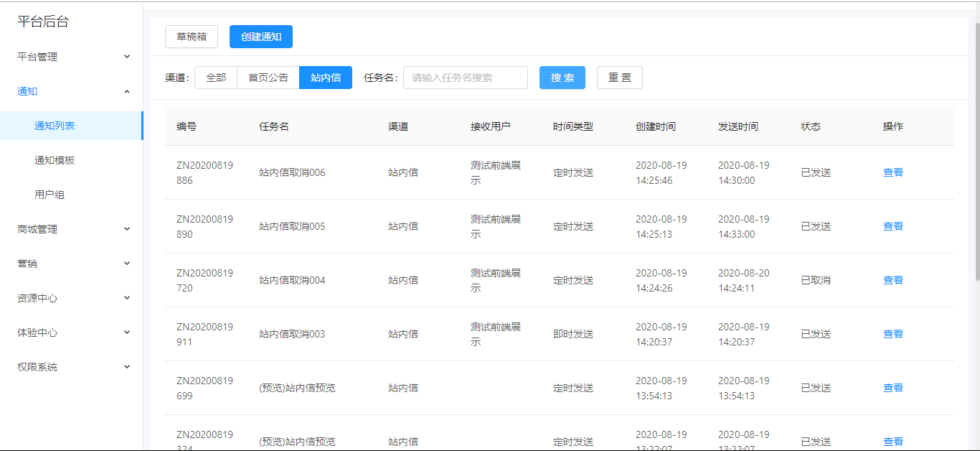The height and width of the screenshot is (451, 980).
Task: View details of 站内信取消006 row
Action: pyautogui.click(x=893, y=172)
